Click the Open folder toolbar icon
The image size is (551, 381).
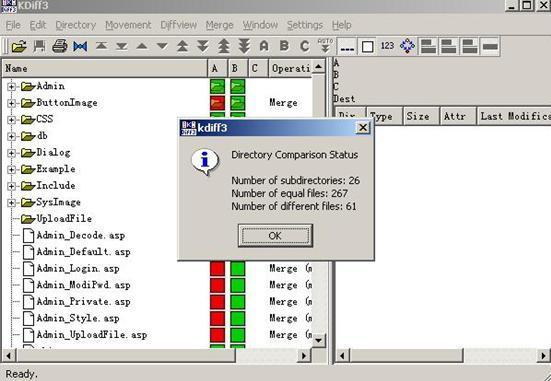point(19,46)
